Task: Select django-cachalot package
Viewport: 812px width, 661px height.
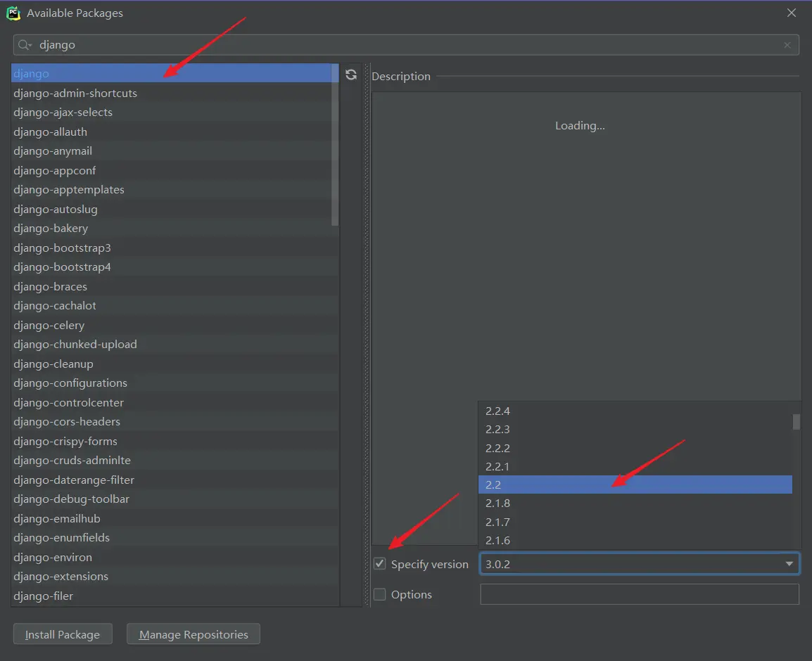Action: point(175,306)
